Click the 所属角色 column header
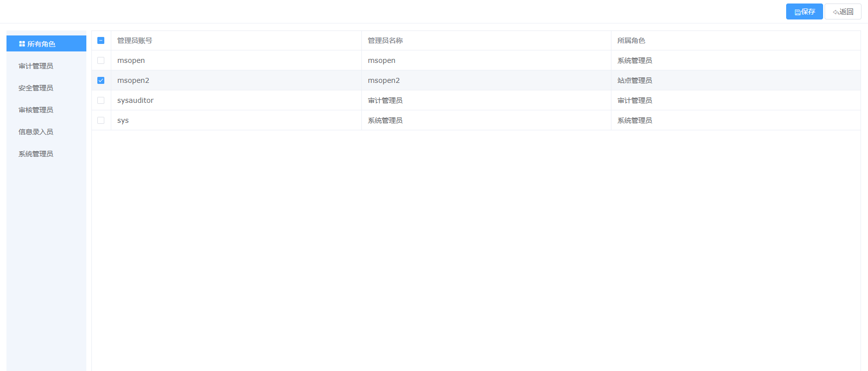This screenshot has width=868, height=371. [631, 40]
